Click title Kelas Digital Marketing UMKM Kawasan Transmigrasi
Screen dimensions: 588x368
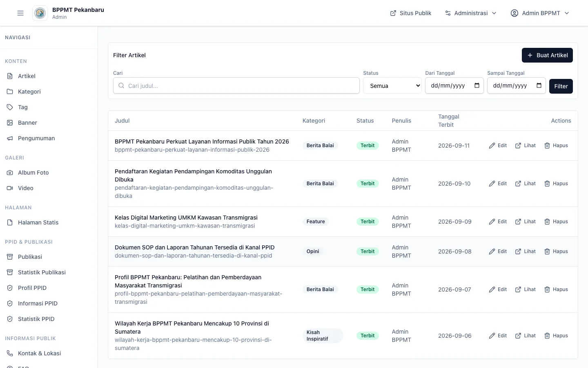pos(186,218)
